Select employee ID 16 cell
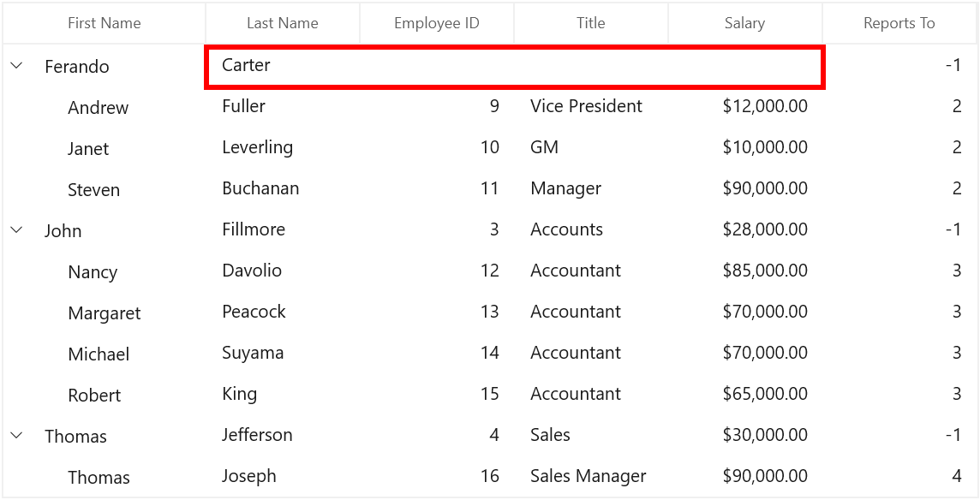 coord(490,476)
